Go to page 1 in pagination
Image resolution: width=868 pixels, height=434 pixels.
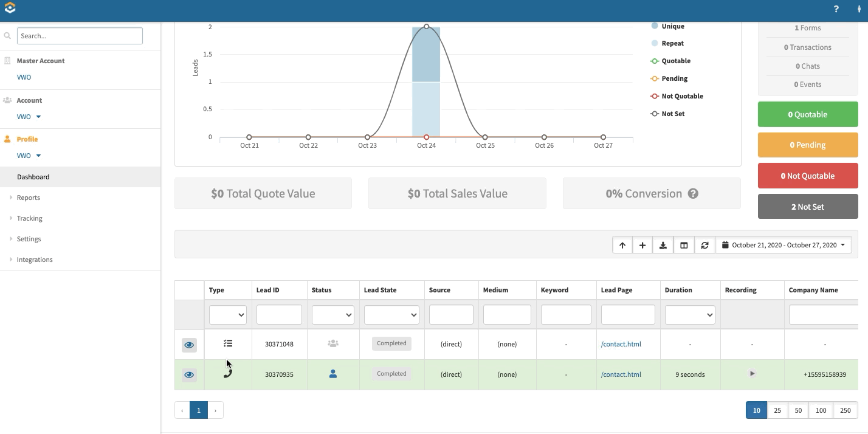[199, 410]
